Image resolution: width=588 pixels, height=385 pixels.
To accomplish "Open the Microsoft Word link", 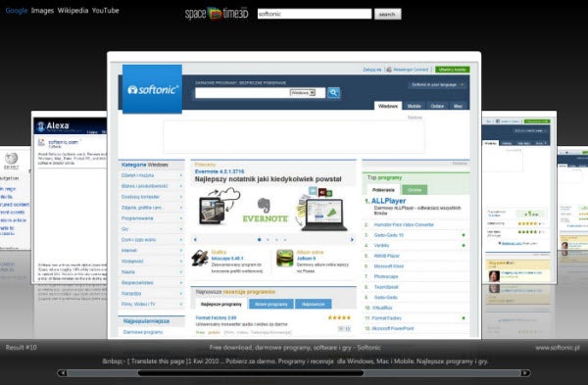I will [x=389, y=266].
